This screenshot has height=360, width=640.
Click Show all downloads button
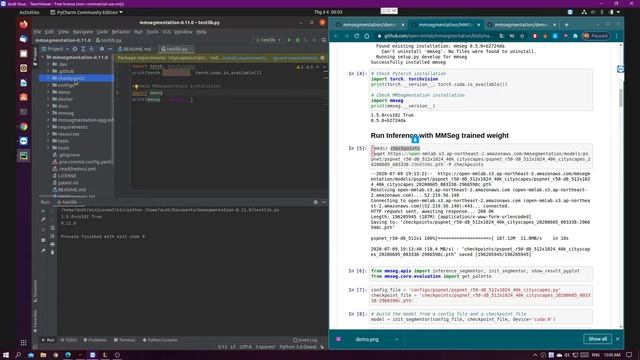[598, 339]
